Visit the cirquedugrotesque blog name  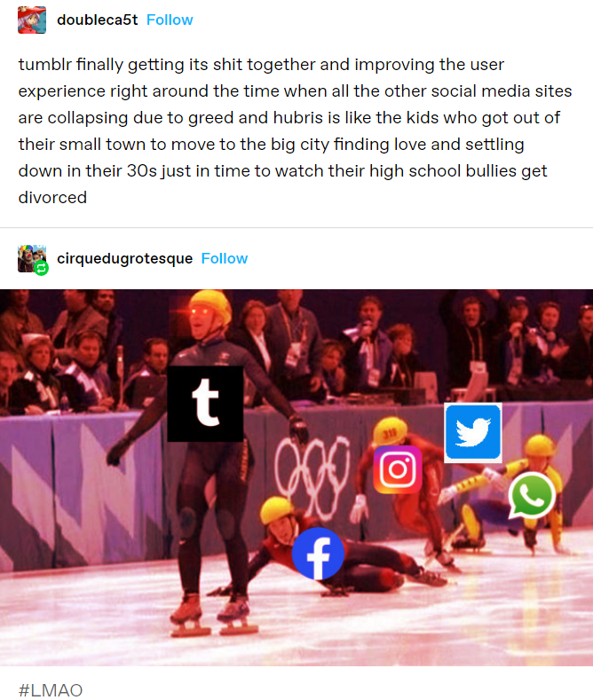[x=124, y=258]
